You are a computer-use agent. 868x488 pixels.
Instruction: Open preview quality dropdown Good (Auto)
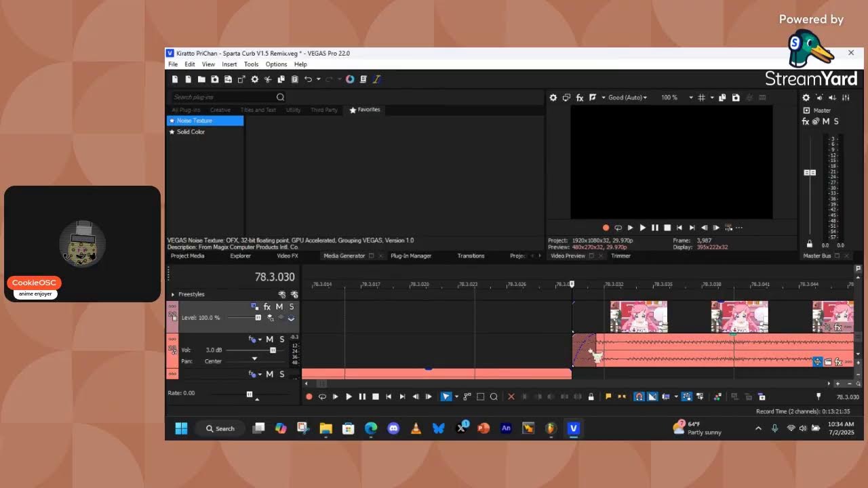(627, 98)
